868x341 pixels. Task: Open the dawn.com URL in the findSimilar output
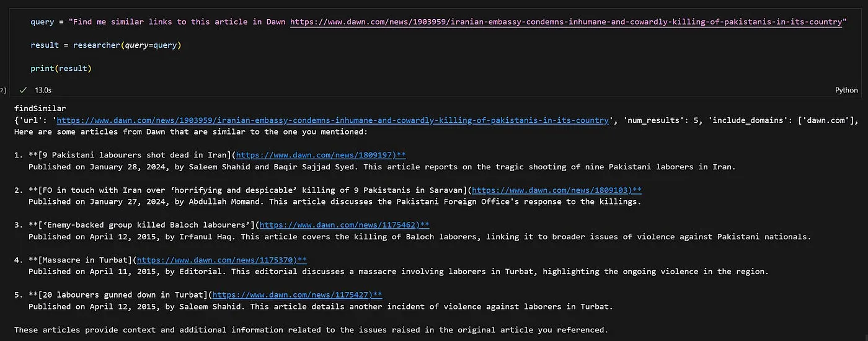pyautogui.click(x=333, y=120)
